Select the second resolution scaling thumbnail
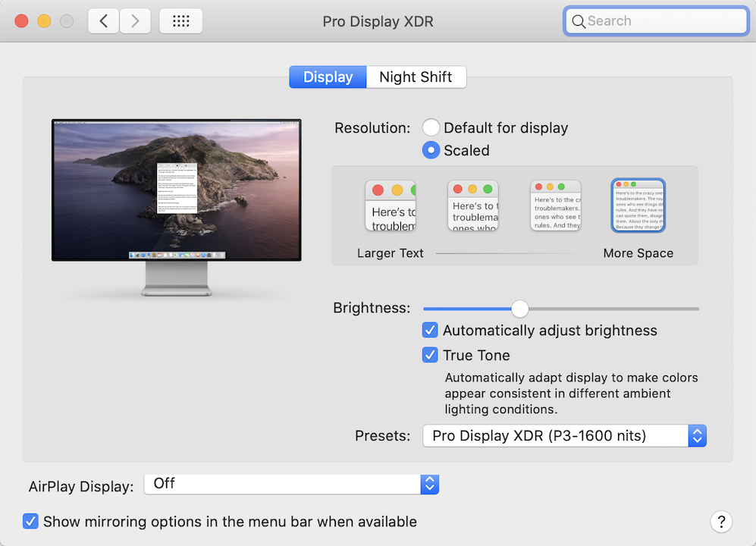756x546 pixels. point(472,205)
